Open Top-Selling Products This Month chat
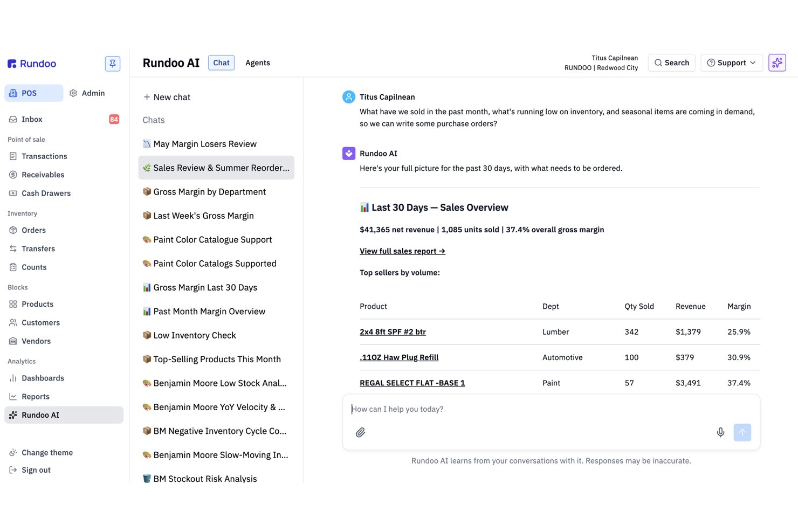 (x=216, y=359)
